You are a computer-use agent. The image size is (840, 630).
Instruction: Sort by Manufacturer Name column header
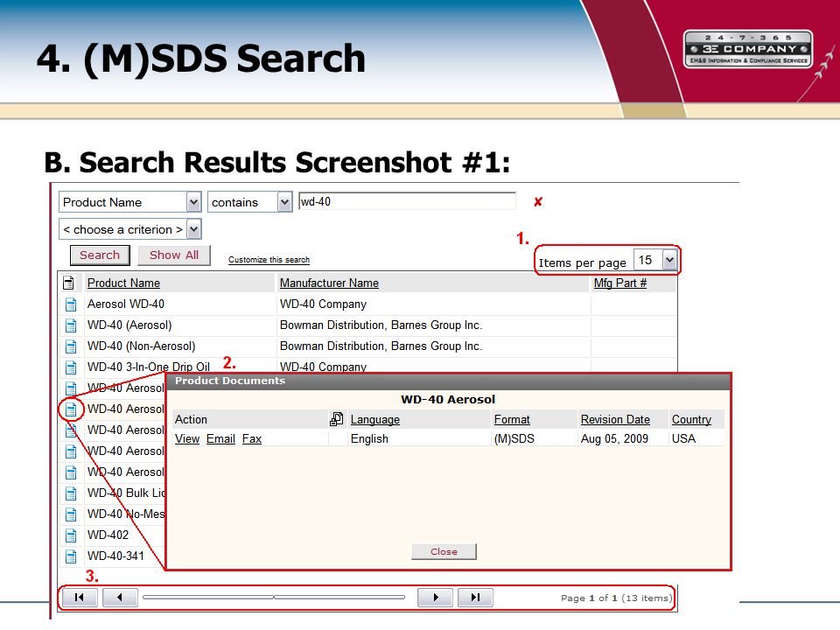(329, 283)
